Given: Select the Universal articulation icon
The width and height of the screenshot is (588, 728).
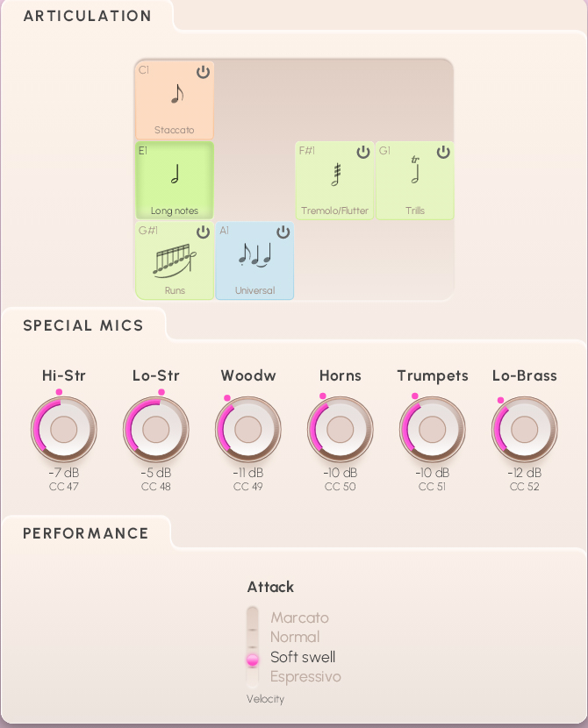Looking at the screenshot, I should click(x=255, y=255).
